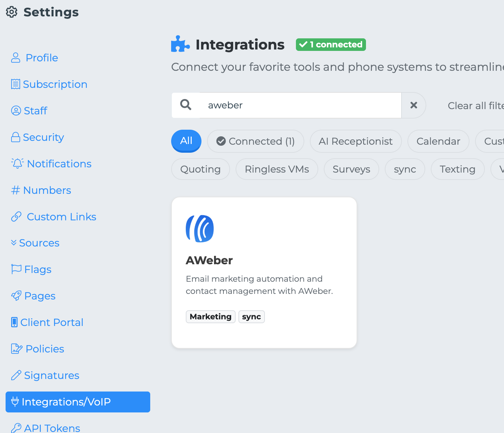
Task: Filter integrations by Texting
Action: (x=457, y=169)
